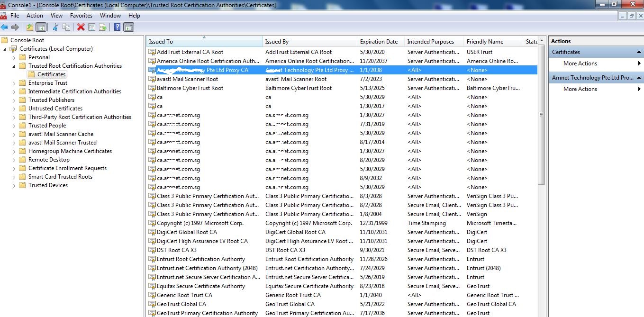Viewport: 644px width, 317px height.
Task: Click Certificates (Local Computer) snap-in icon
Action: tap(13, 49)
